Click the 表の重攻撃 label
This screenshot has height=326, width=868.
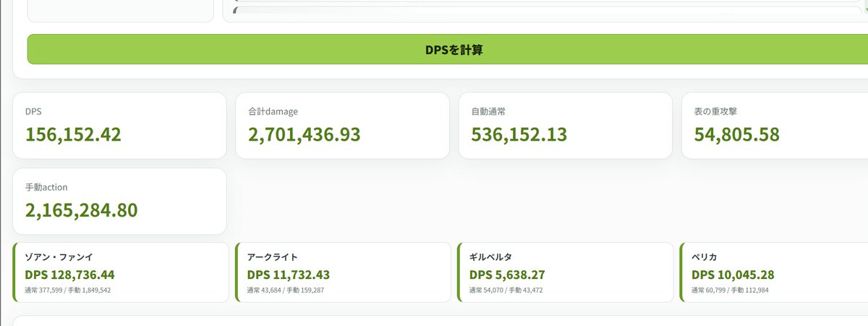click(x=716, y=112)
